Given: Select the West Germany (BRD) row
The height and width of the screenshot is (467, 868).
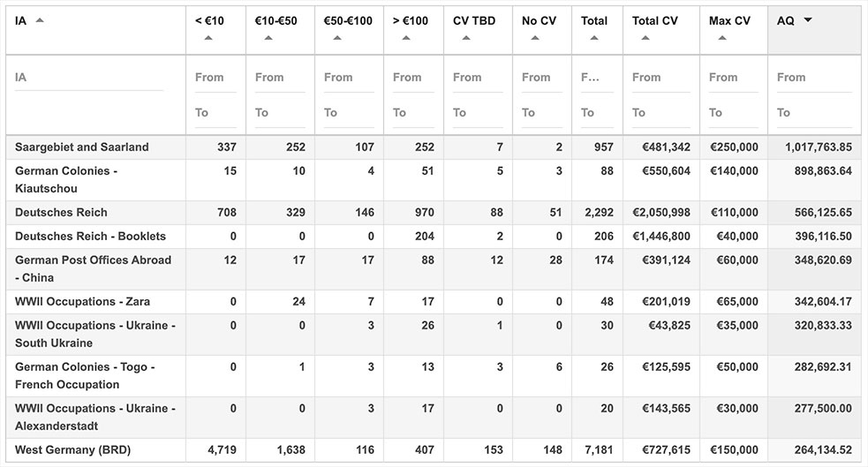Looking at the screenshot, I should coord(72,450).
